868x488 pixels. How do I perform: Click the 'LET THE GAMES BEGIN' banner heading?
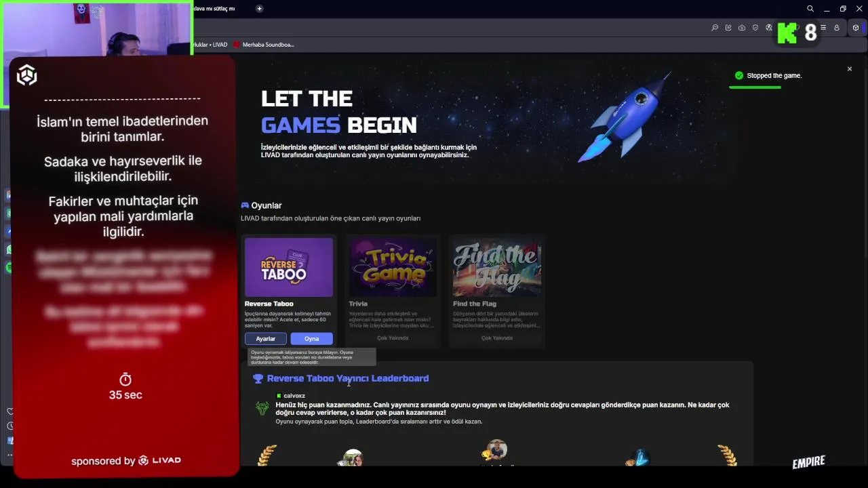tap(339, 112)
